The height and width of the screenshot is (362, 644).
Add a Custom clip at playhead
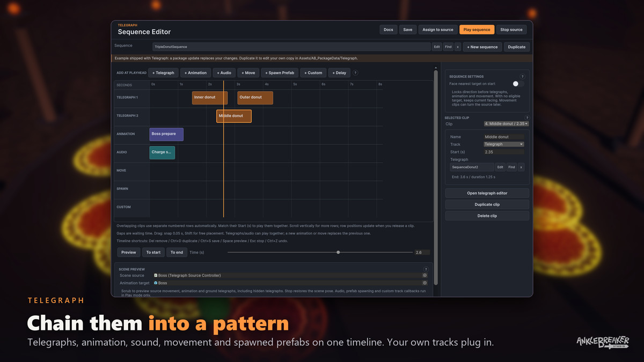[313, 73]
